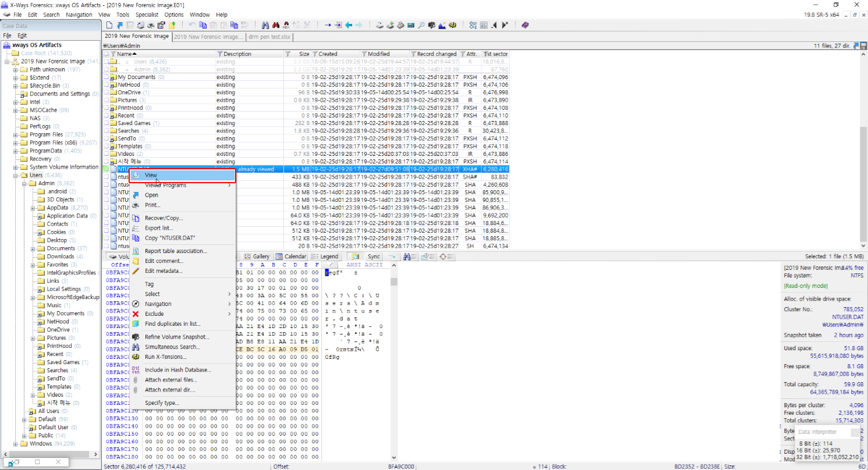This screenshot has width=868, height=470.
Task: Expand the Program Files (x86) tree node
Action: tap(16, 143)
